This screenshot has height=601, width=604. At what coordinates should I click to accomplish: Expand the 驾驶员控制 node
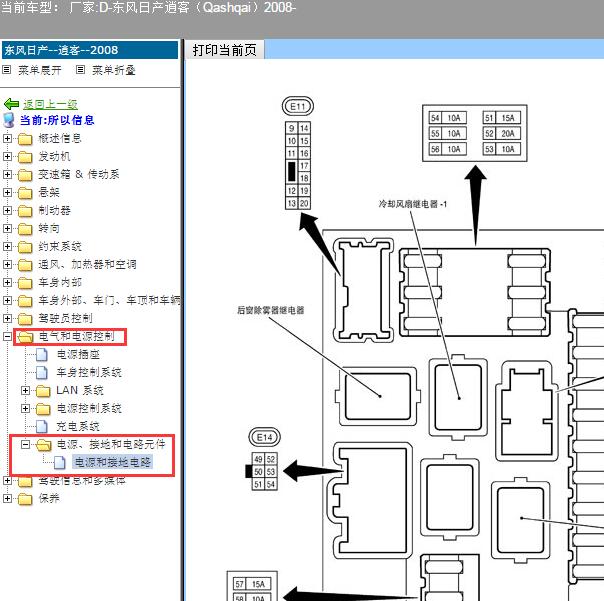pos(7,318)
